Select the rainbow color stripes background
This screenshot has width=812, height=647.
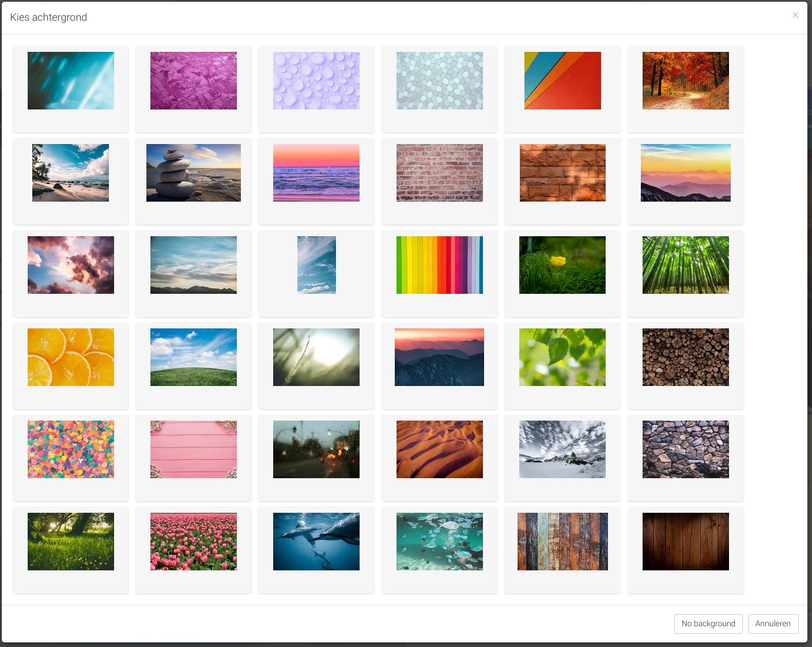440,265
